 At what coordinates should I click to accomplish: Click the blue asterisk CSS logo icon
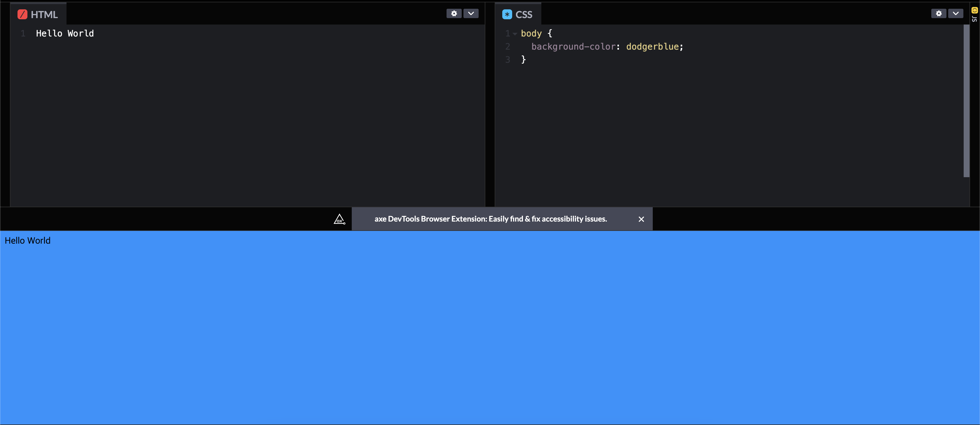pyautogui.click(x=507, y=15)
